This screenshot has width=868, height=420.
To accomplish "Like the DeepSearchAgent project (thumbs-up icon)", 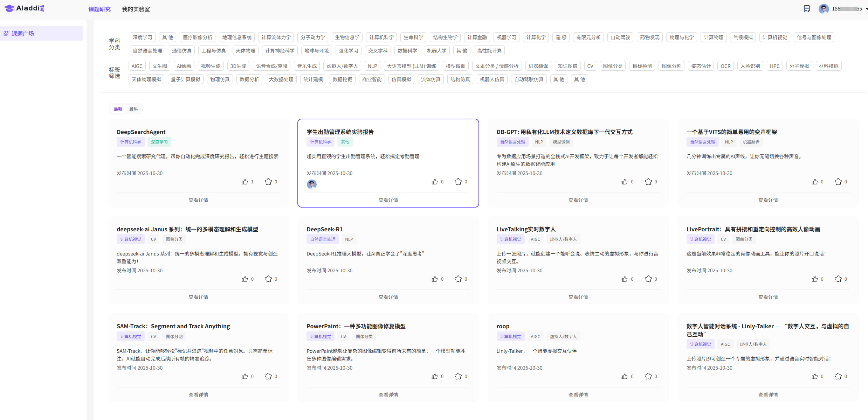I will pyautogui.click(x=244, y=182).
